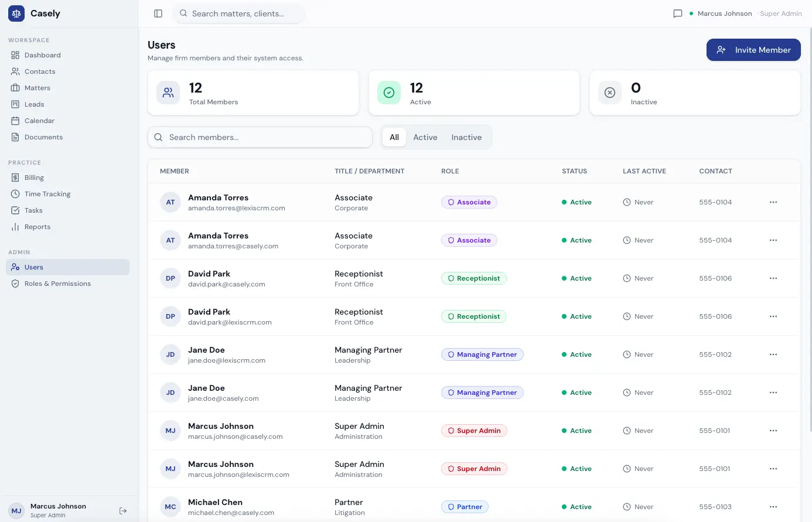Open row actions for jane.doe@casely.com
812x522 pixels.
point(773,393)
